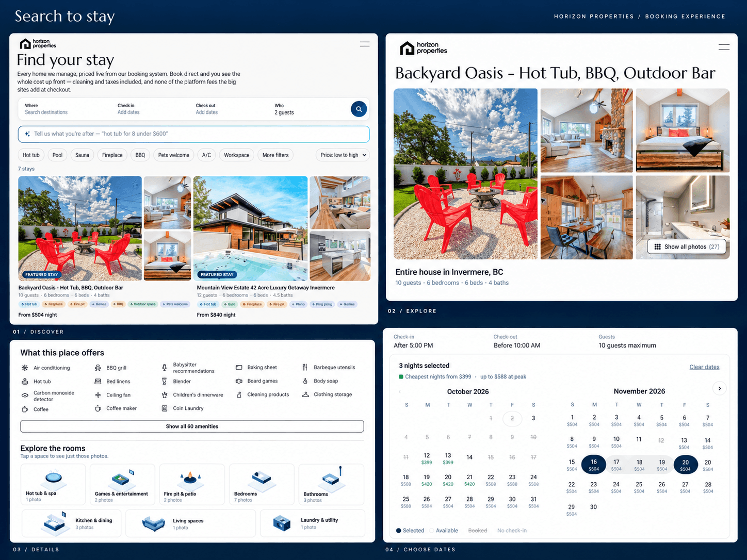Click Horizon Properties logo above Find your stay
The image size is (747, 560).
(x=38, y=43)
